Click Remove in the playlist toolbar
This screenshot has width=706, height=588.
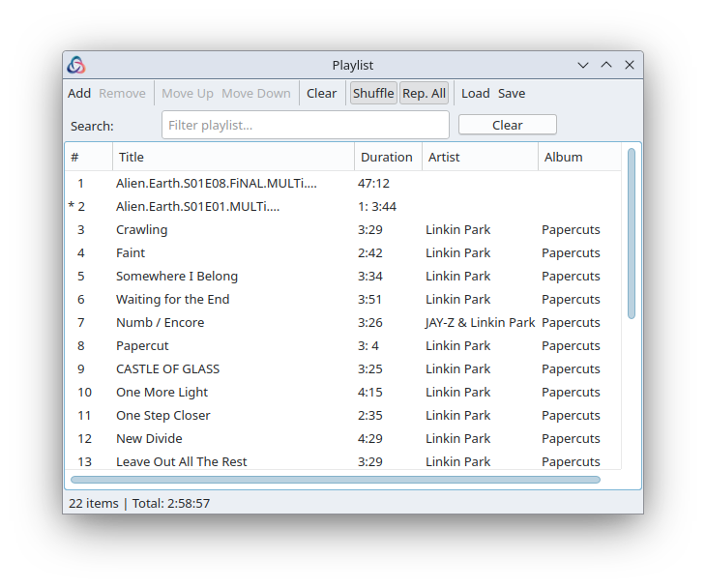(122, 93)
